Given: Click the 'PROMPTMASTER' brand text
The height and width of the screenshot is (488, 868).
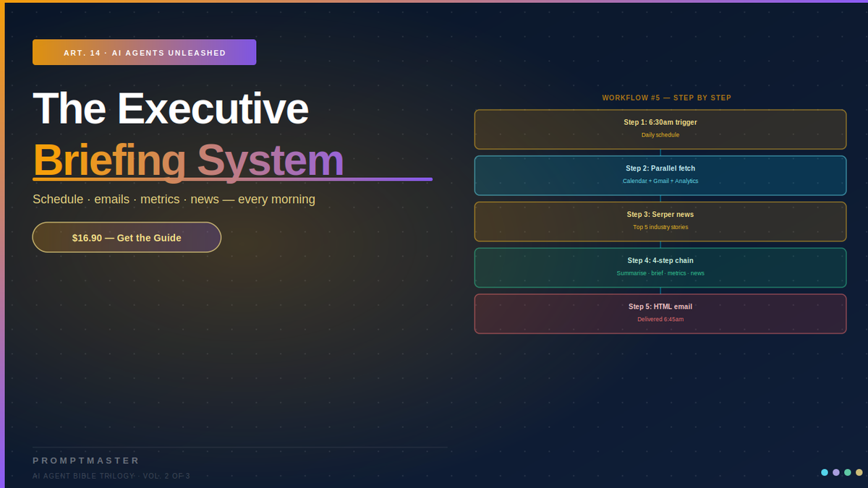Looking at the screenshot, I should 86,461.
